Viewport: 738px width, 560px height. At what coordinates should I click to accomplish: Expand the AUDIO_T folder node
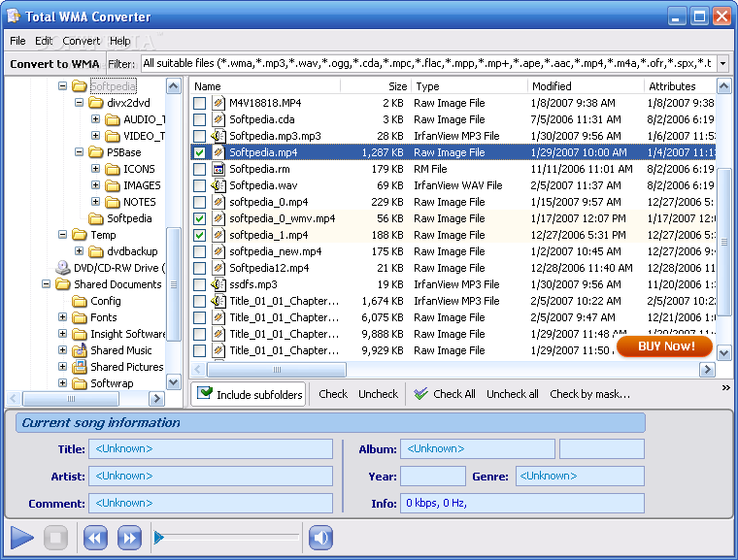point(95,119)
